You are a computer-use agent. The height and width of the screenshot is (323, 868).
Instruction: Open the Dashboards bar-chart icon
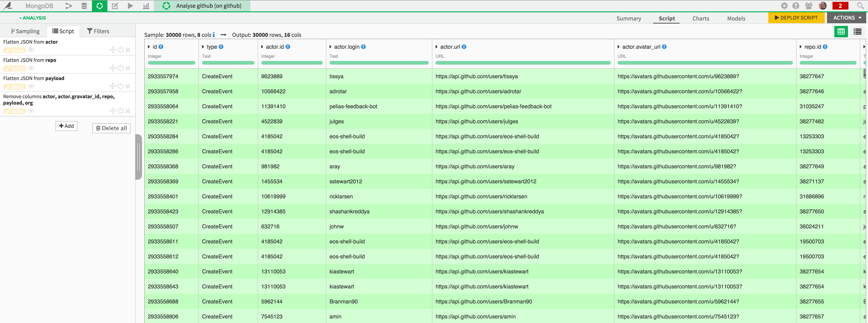click(x=146, y=6)
